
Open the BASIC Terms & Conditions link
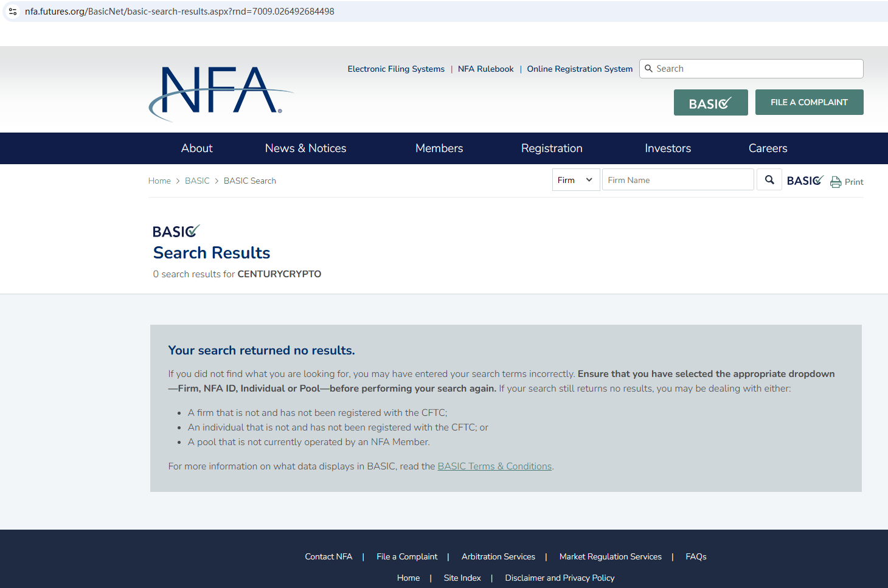click(494, 466)
